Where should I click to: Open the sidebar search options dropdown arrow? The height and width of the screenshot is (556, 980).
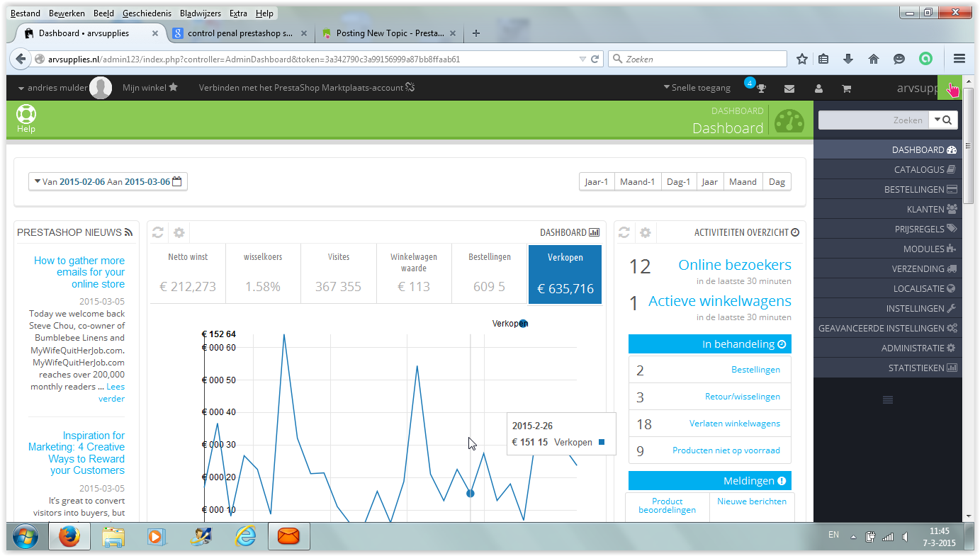click(937, 120)
